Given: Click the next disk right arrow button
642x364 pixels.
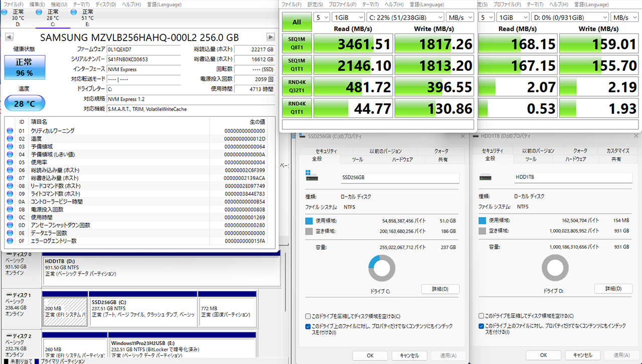Looking at the screenshot, I should [x=270, y=37].
